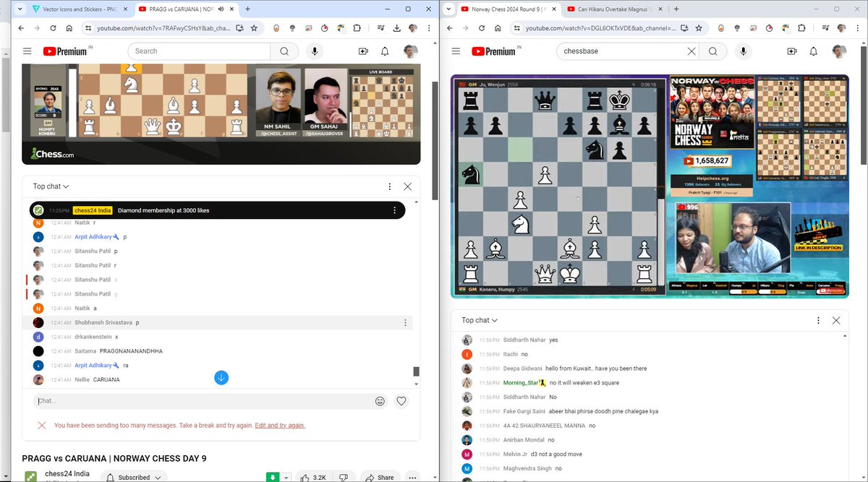Close the right Top chat panel
This screenshot has width=868, height=482.
[x=836, y=320]
